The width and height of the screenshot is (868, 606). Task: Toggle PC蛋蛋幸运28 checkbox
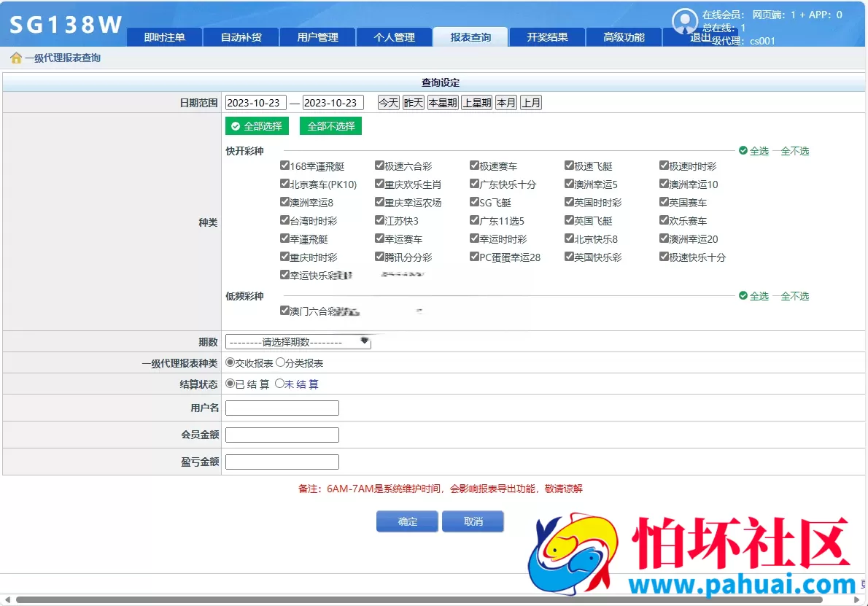pos(474,257)
